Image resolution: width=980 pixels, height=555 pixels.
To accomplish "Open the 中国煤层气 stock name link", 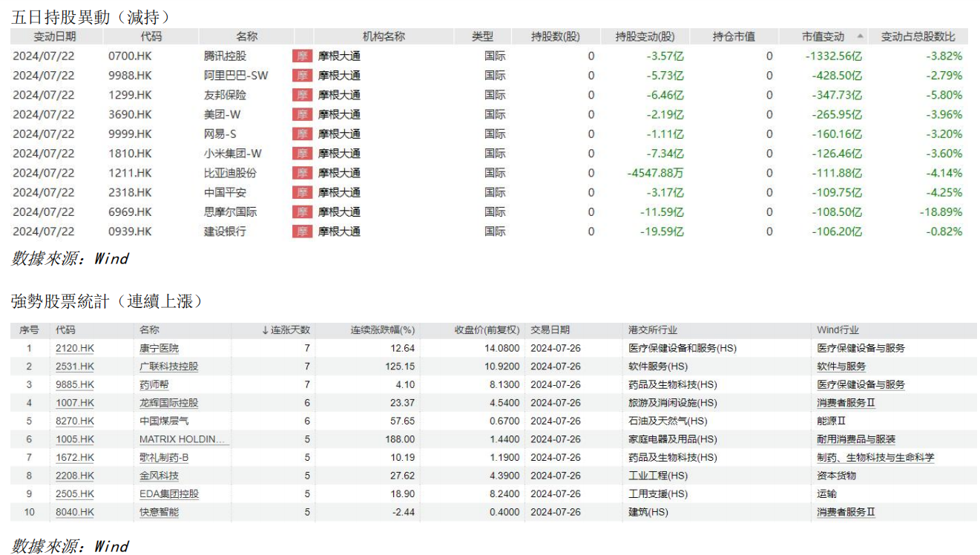I will click(164, 421).
